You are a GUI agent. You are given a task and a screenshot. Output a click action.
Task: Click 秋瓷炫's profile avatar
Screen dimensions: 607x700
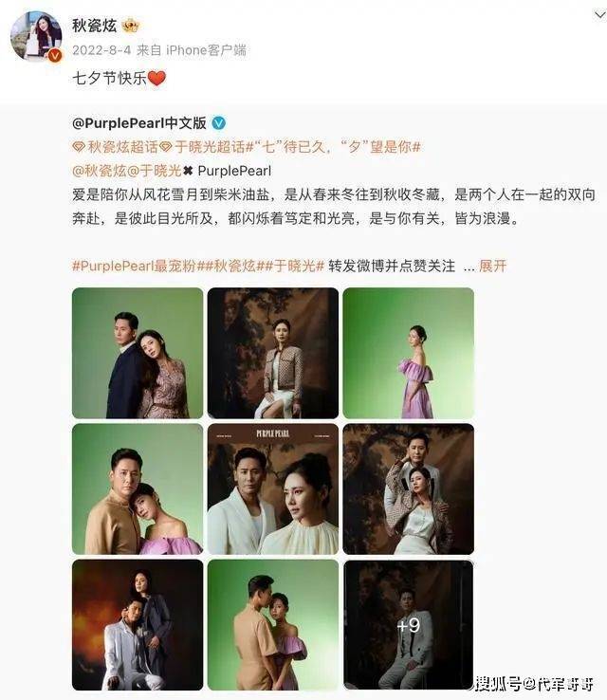(x=37, y=36)
